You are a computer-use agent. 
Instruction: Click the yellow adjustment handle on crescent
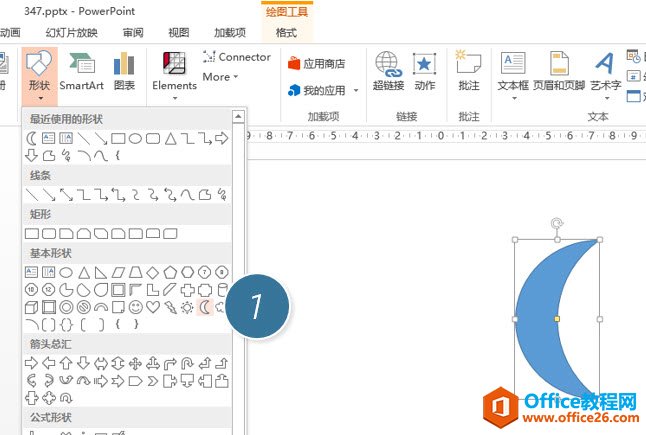pos(557,319)
